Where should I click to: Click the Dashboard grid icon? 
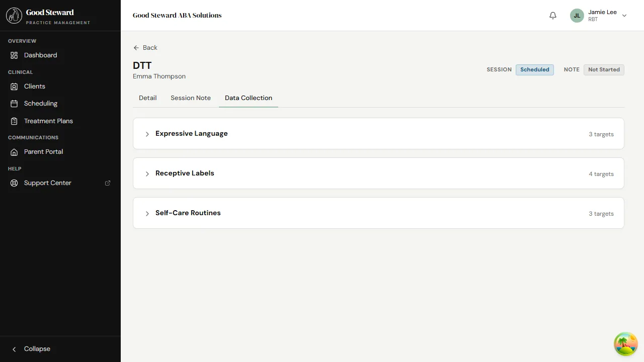[x=14, y=55]
